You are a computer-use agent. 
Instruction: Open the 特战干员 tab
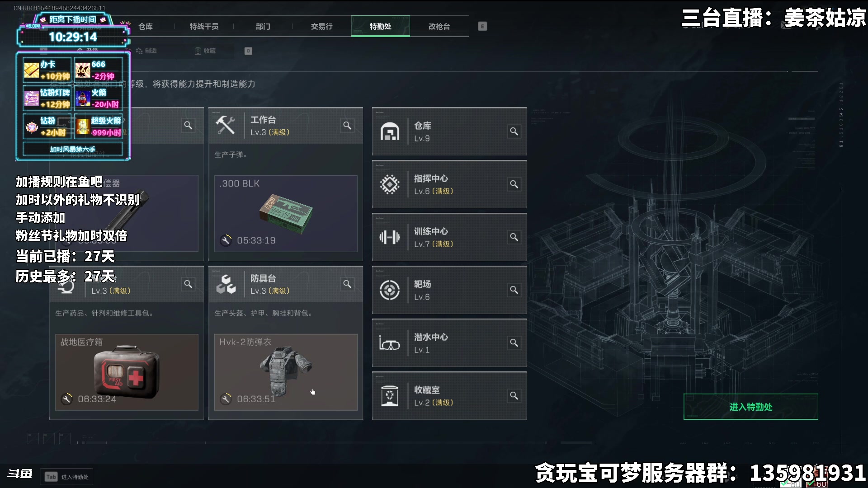204,26
